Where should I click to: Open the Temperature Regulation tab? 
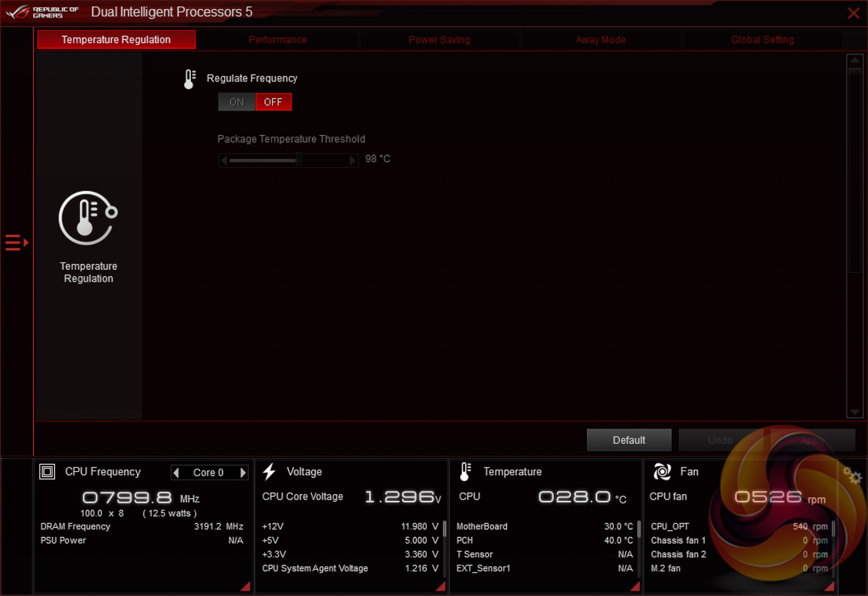click(116, 39)
